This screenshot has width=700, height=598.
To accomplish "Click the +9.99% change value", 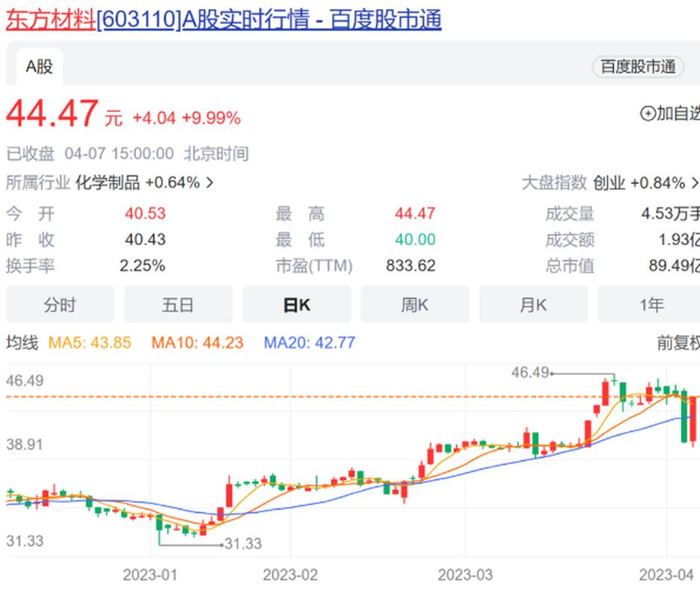I will pos(211,118).
